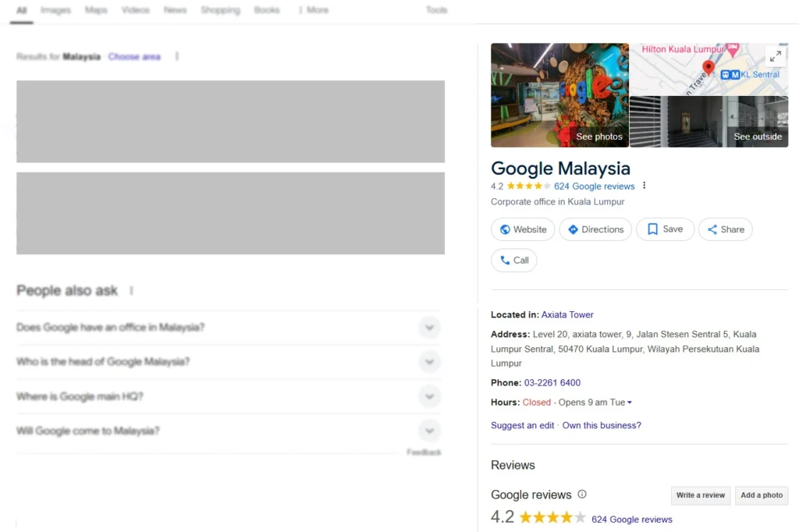799x532 pixels.
Task: Expand "Who is the head of Google Malaysia?"
Action: click(x=429, y=362)
